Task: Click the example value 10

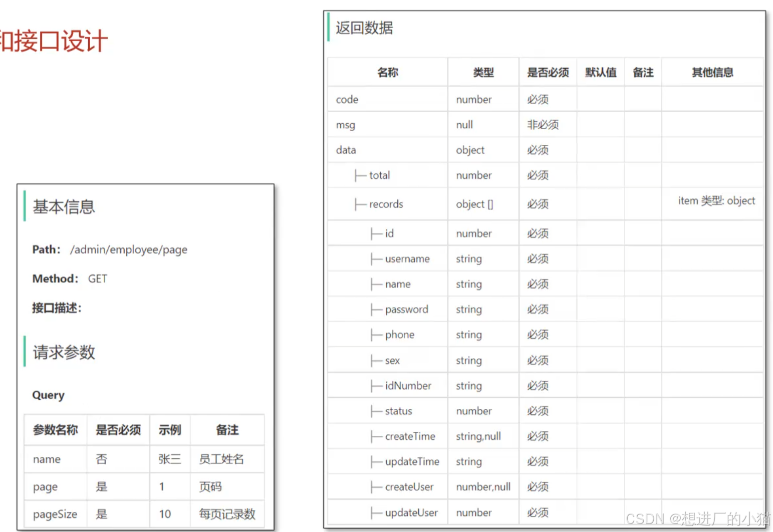Action: click(x=165, y=514)
